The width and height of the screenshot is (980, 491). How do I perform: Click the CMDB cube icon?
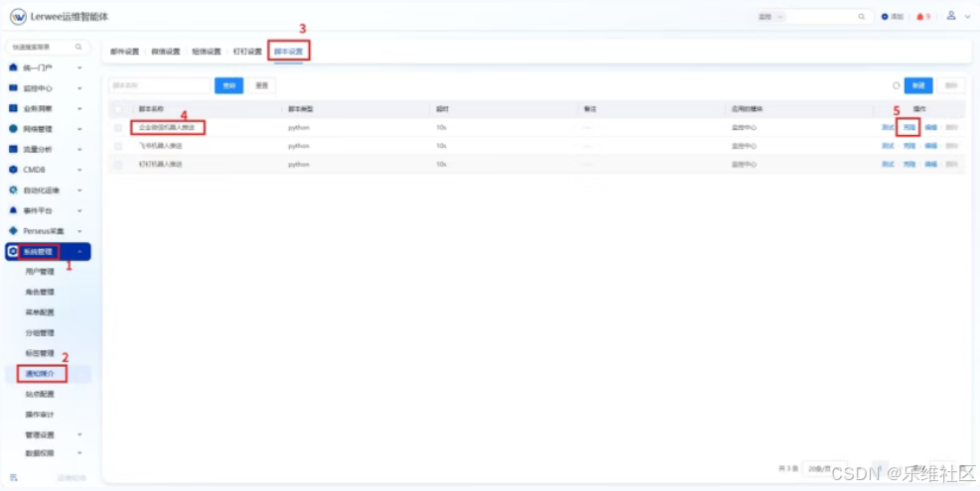coord(13,170)
